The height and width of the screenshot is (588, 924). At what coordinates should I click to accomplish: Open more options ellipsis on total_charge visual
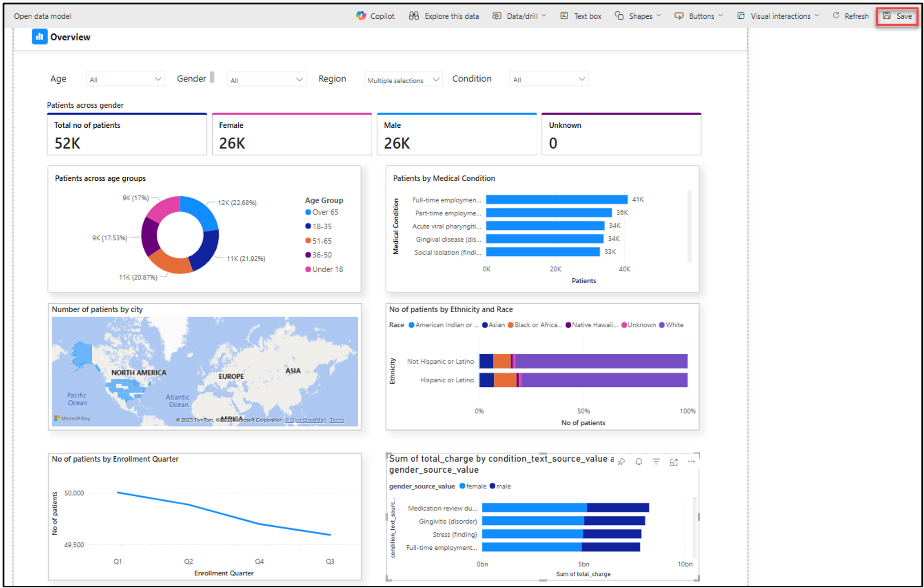(691, 462)
